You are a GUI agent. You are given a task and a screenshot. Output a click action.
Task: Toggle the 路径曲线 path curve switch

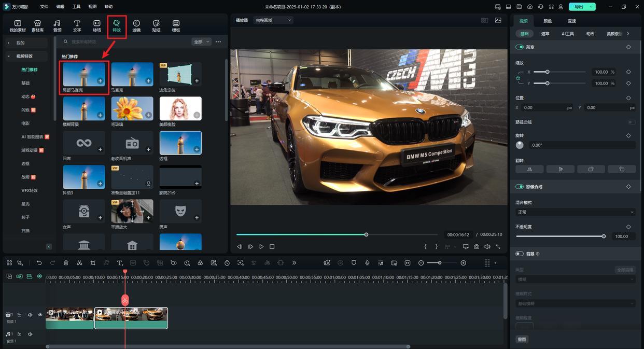tap(632, 122)
